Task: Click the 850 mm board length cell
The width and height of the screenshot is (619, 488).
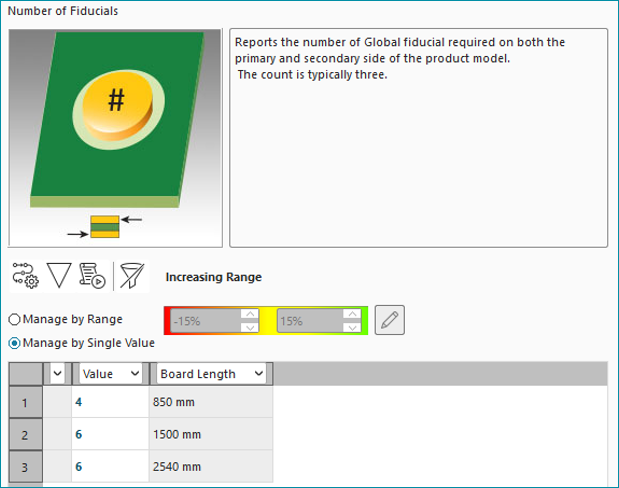Action: pyautogui.click(x=211, y=402)
